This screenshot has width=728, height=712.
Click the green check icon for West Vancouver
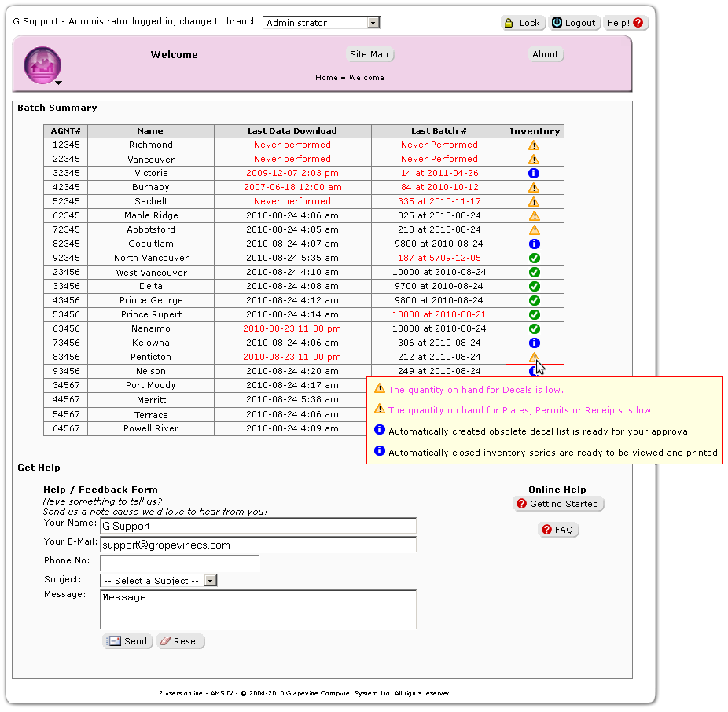click(x=535, y=272)
